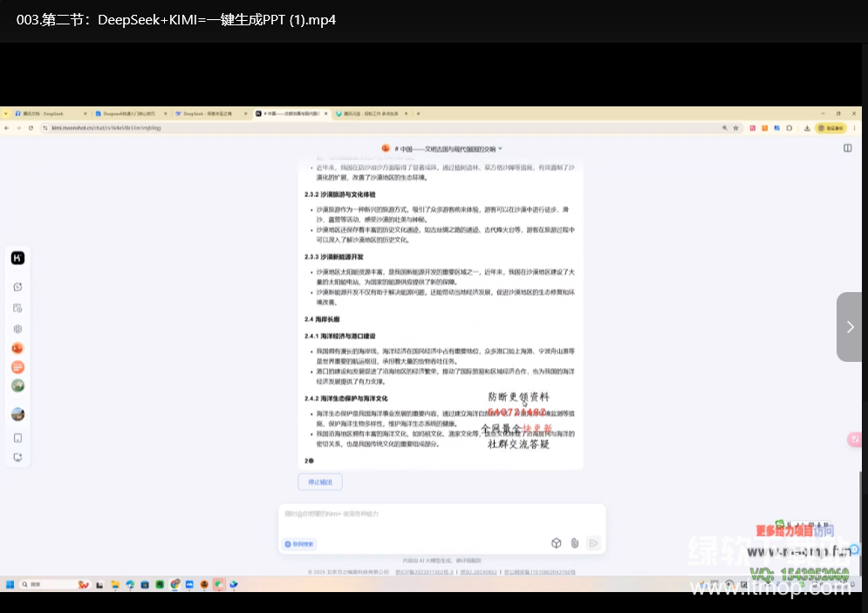Open chat history icon in sidebar

click(x=17, y=308)
